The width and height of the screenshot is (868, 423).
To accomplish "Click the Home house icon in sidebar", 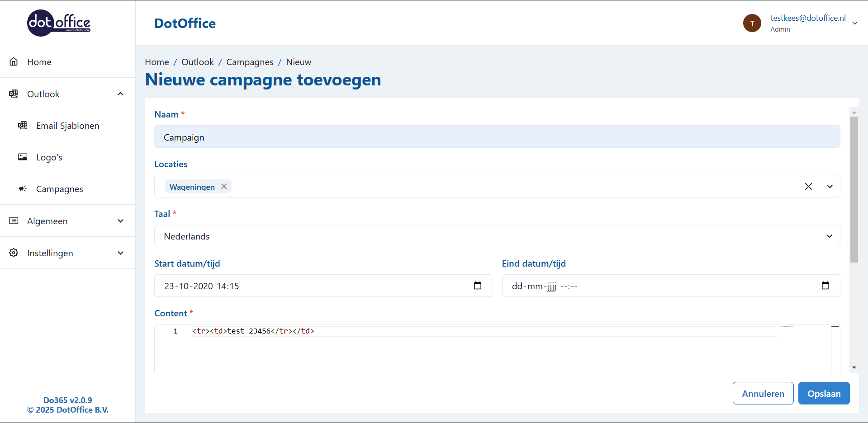I will pyautogui.click(x=14, y=62).
